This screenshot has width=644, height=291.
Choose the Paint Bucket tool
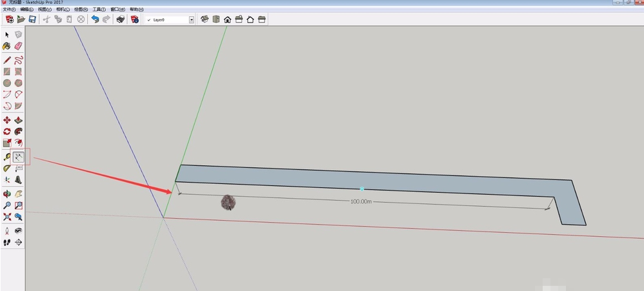pos(7,46)
